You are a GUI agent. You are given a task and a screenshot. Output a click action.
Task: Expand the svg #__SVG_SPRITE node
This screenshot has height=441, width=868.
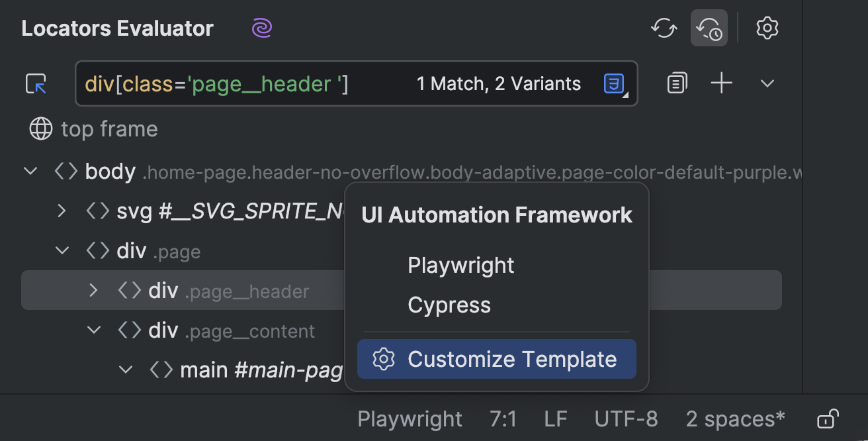[x=62, y=211]
